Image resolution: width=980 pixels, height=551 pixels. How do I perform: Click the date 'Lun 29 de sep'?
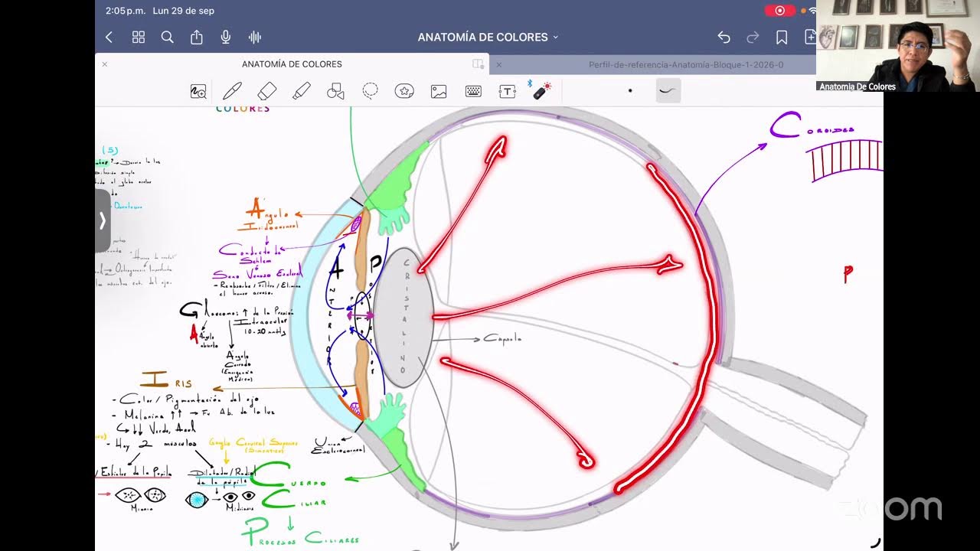pyautogui.click(x=184, y=11)
